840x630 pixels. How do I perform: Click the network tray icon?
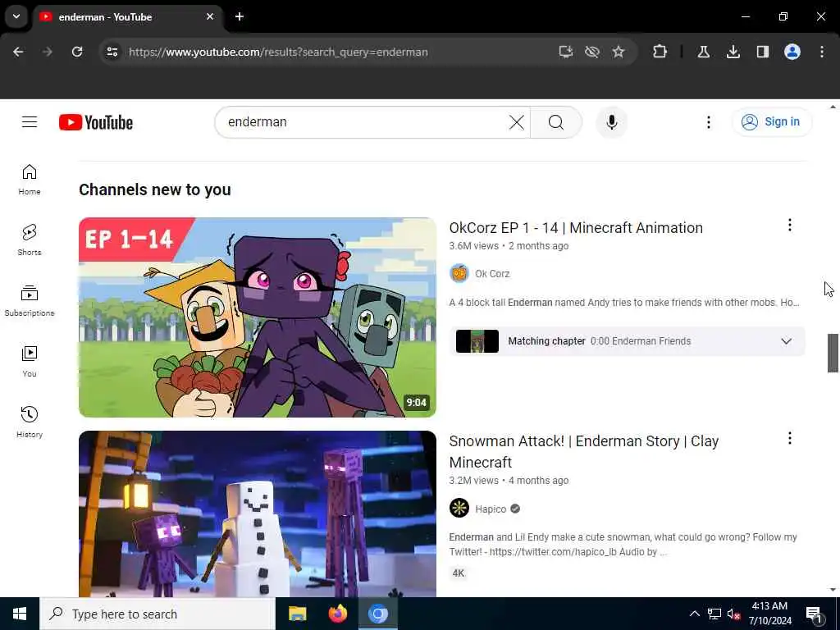pos(714,614)
